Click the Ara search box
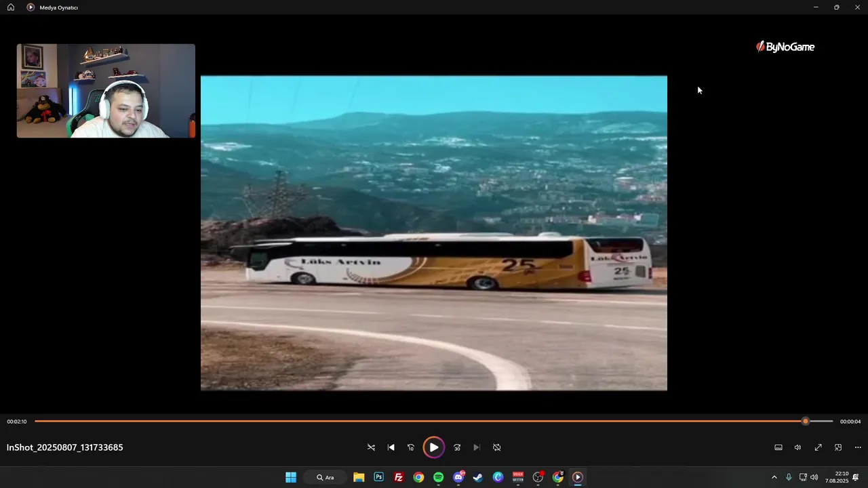The height and width of the screenshot is (488, 868). [x=325, y=477]
